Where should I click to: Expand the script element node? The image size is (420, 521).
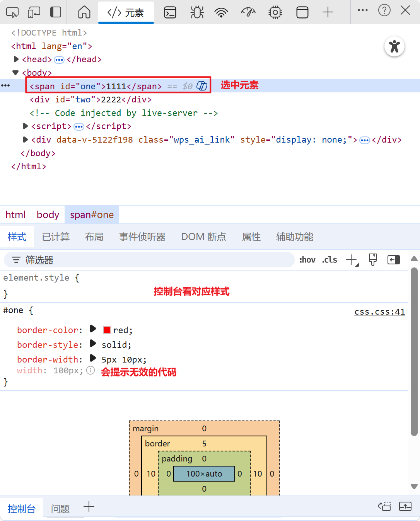pos(26,126)
